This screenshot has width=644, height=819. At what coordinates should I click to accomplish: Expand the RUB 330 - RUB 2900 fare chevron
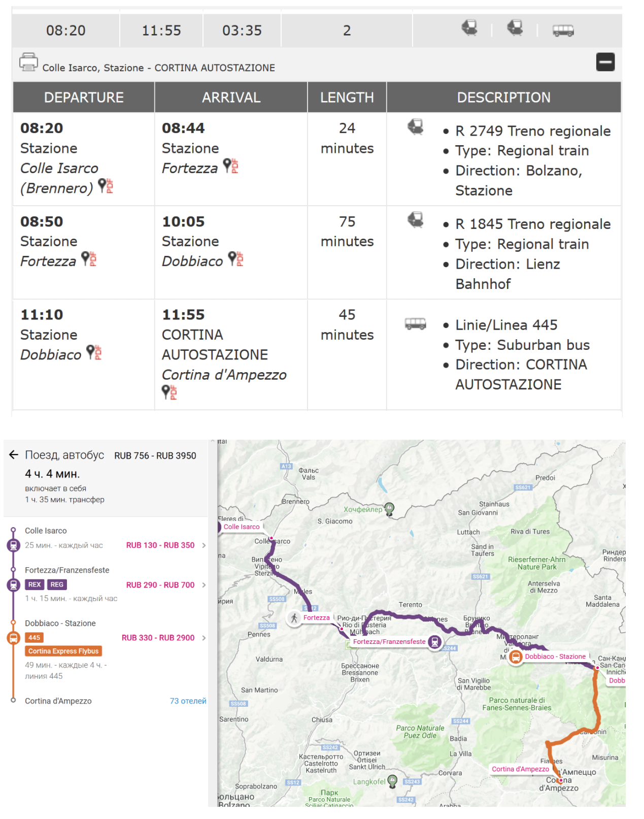tap(204, 638)
